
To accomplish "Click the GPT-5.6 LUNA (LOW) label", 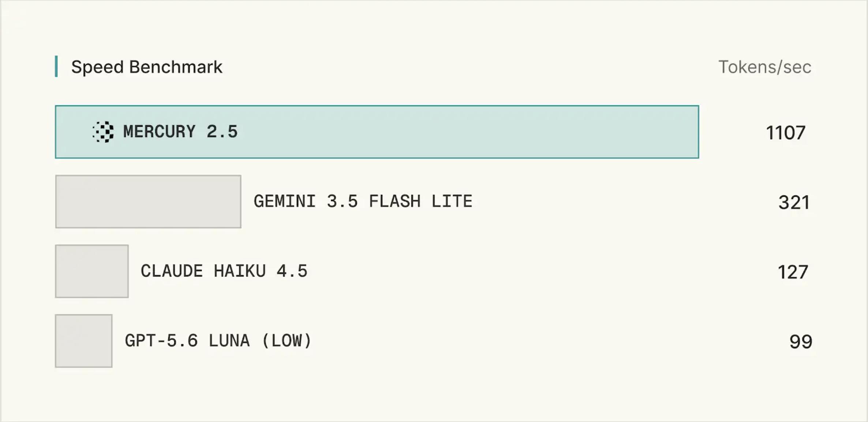I will point(218,341).
